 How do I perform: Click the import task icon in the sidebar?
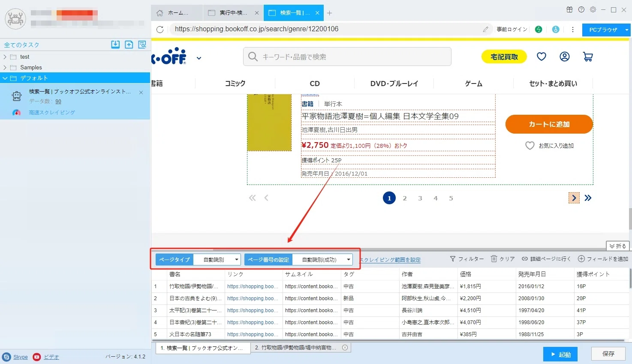click(115, 45)
